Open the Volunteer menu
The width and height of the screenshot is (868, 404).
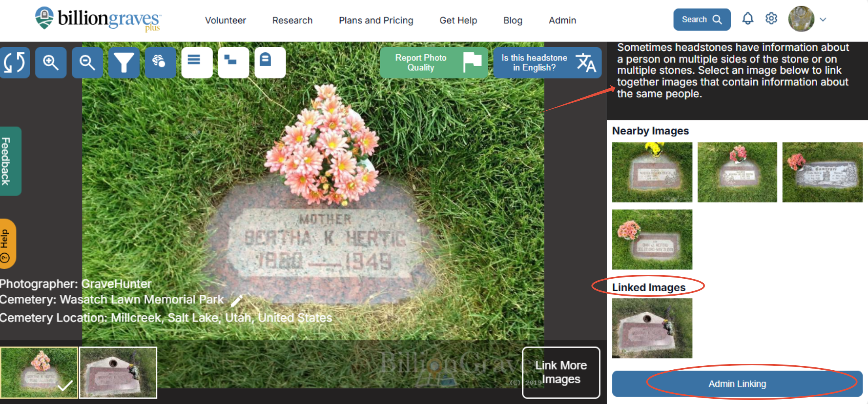pyautogui.click(x=225, y=20)
